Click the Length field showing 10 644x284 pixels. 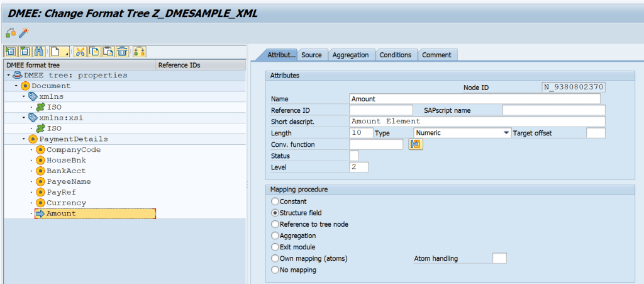tap(361, 133)
